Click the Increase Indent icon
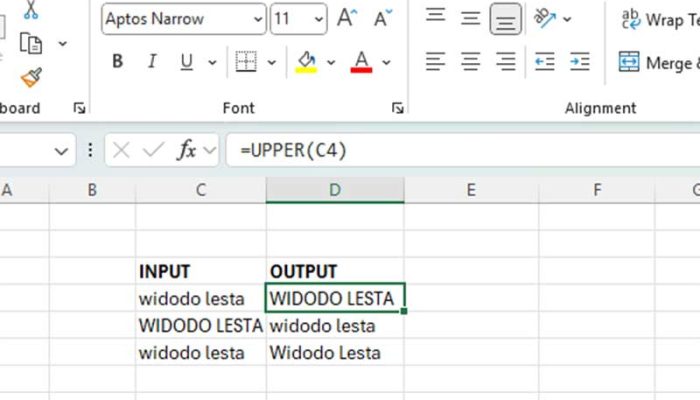Viewport: 700px width, 400px height. [x=579, y=62]
